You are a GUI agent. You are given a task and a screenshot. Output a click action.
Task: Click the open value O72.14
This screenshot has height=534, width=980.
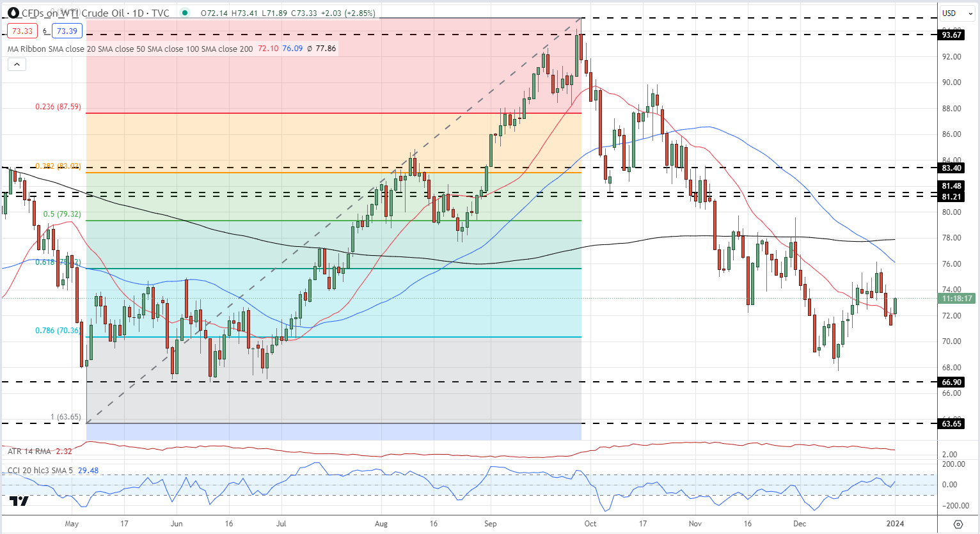coord(214,13)
